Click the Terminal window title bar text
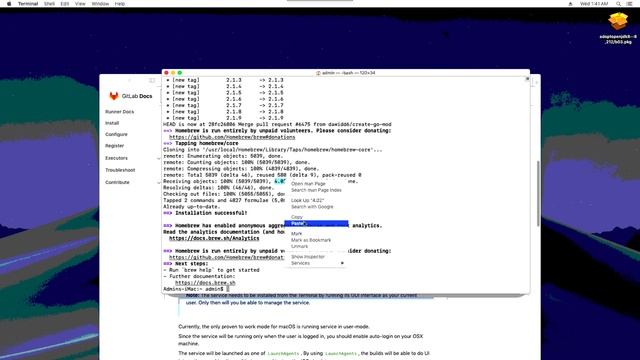Viewport: 640px width, 360px height. [346, 73]
